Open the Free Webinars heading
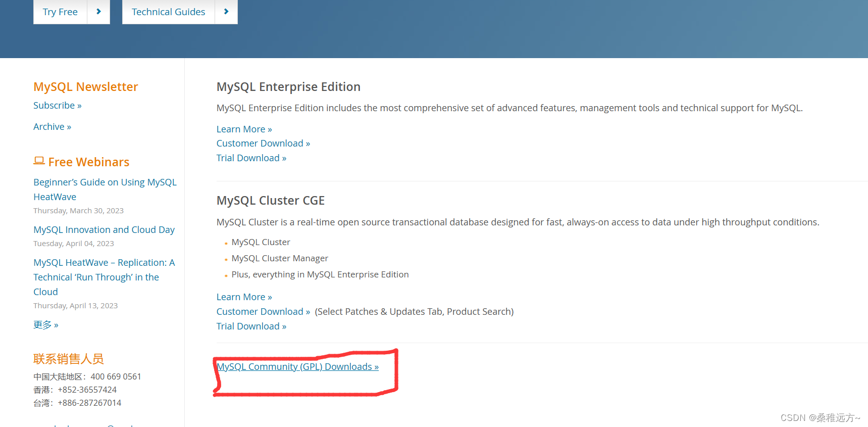The image size is (868, 427). pyautogui.click(x=89, y=162)
